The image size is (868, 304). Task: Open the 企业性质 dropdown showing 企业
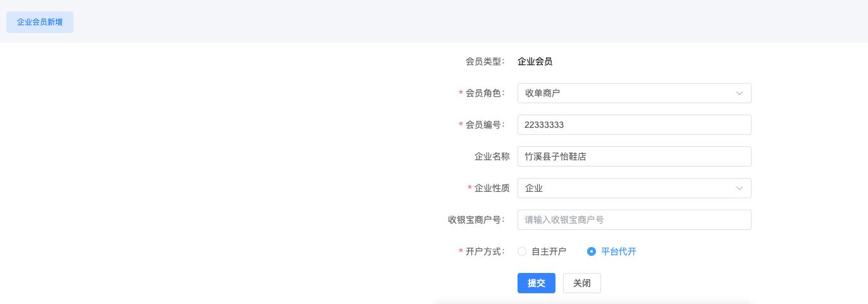click(x=635, y=188)
